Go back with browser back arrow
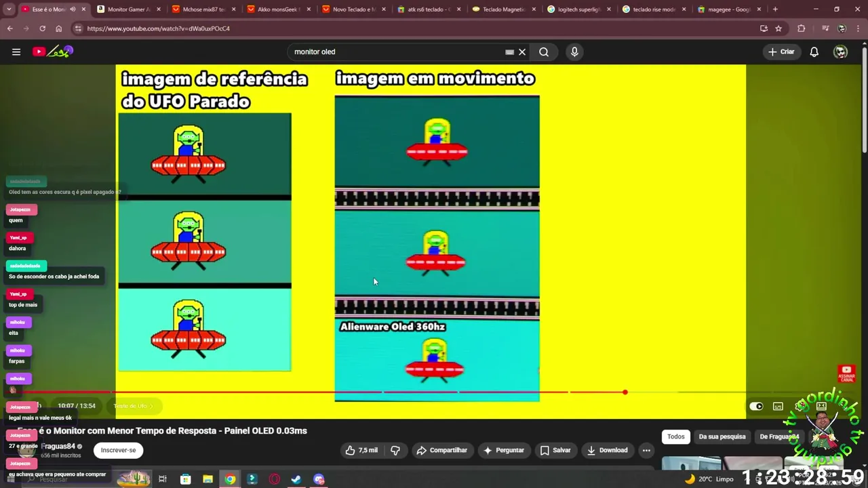The image size is (868, 488). point(9,28)
